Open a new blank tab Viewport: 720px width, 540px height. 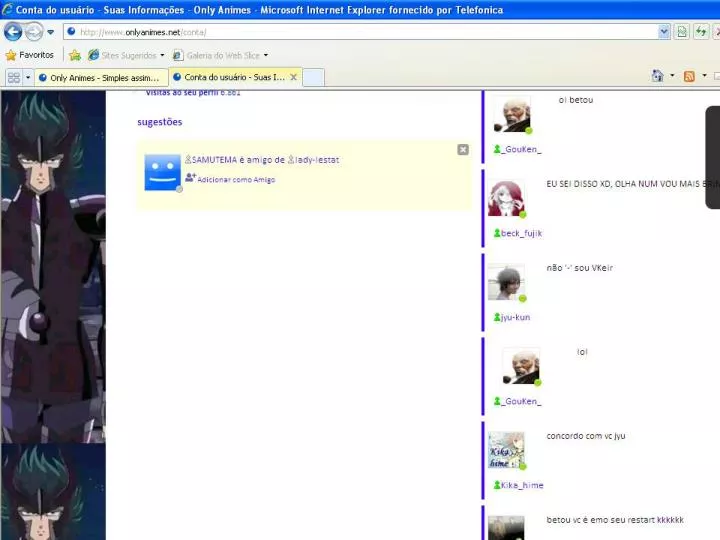click(x=314, y=77)
